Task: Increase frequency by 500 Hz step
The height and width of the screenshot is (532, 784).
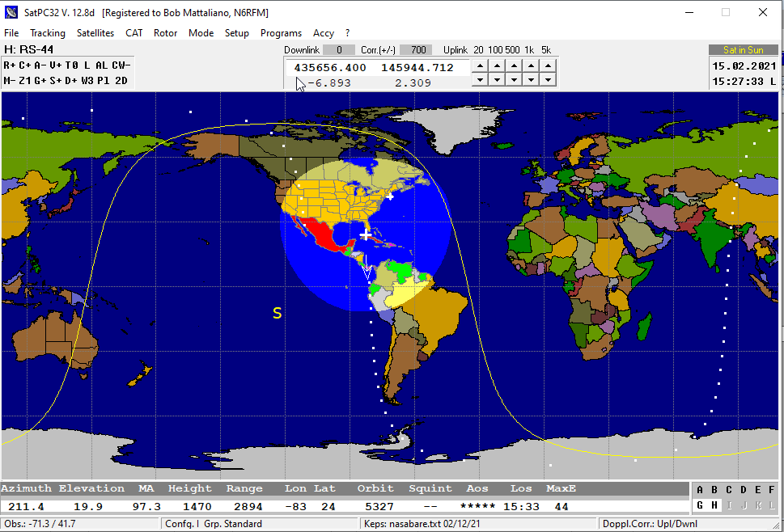Action: click(514, 66)
